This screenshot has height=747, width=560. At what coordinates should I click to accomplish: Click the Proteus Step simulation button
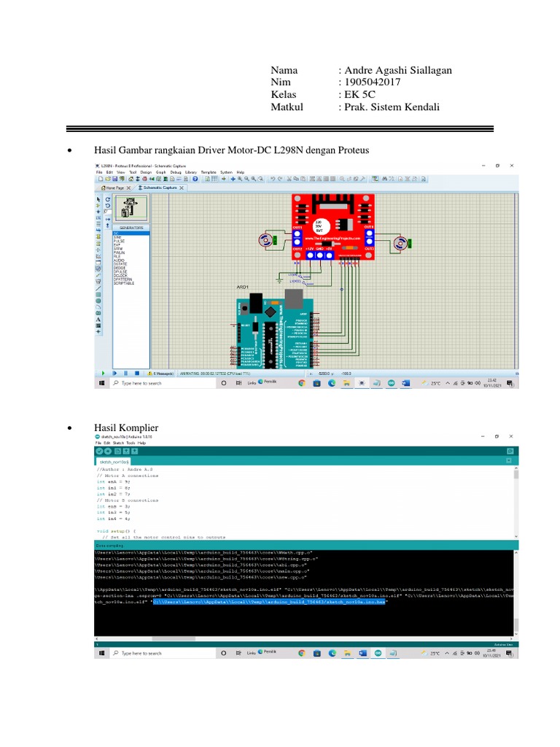(x=114, y=373)
